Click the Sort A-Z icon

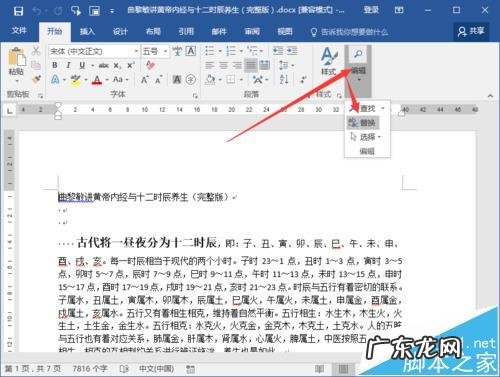point(284,79)
